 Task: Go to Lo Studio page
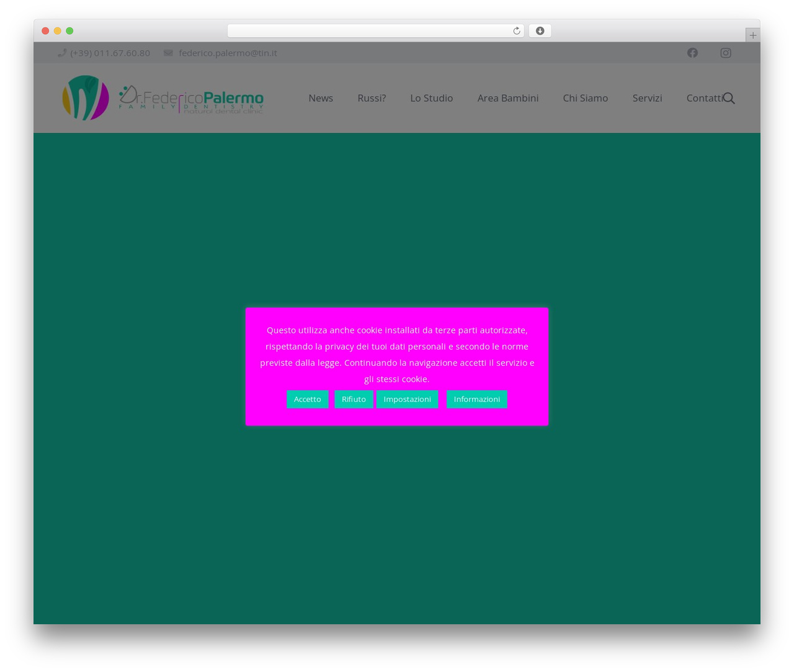pyautogui.click(x=431, y=98)
